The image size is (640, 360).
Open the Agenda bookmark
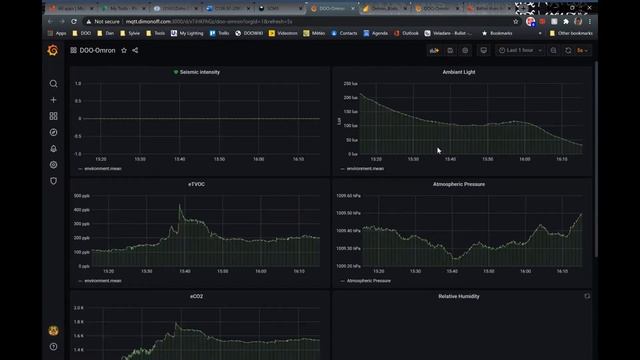(x=376, y=33)
